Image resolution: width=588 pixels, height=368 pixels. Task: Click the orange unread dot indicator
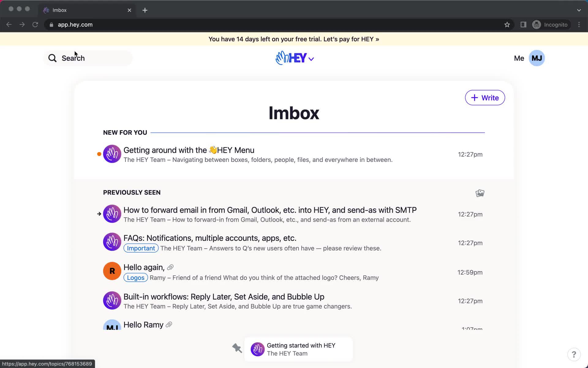99,154
